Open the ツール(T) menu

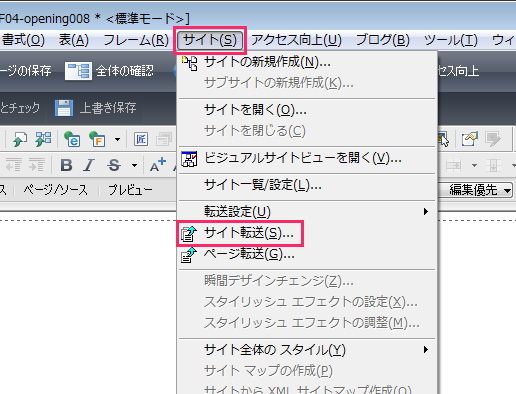point(450,40)
